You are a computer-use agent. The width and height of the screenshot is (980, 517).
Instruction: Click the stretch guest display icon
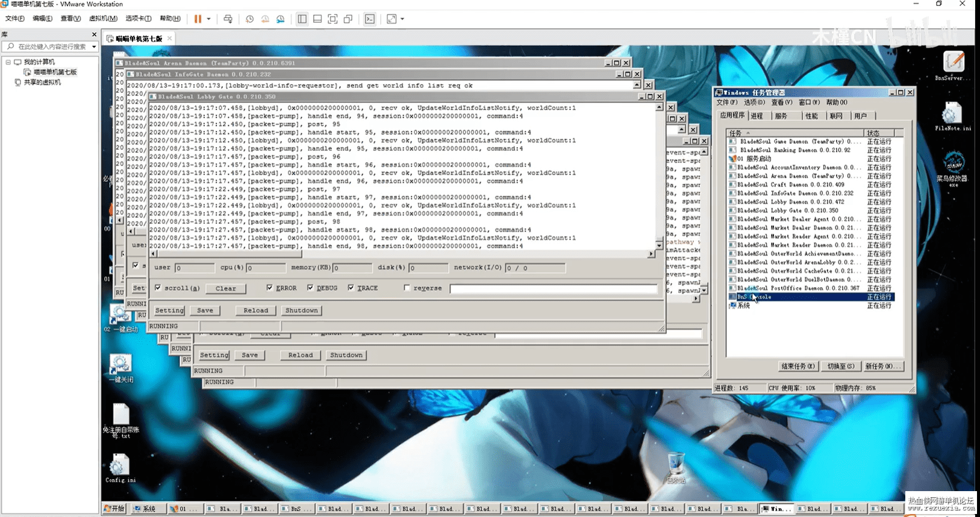[x=392, y=19]
